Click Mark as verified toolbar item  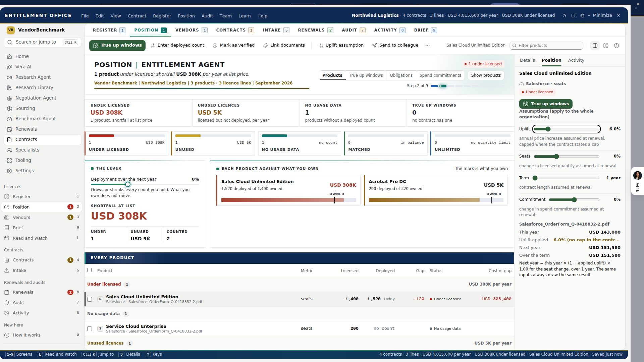tap(233, 45)
